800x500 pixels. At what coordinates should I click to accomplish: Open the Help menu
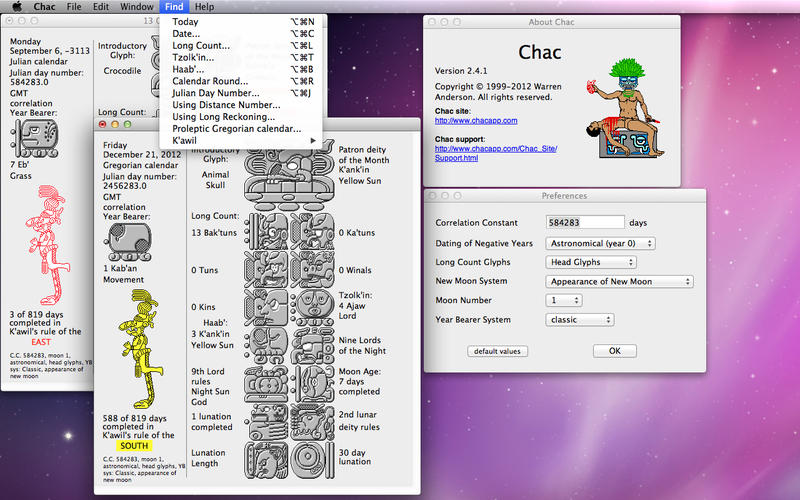click(x=205, y=7)
